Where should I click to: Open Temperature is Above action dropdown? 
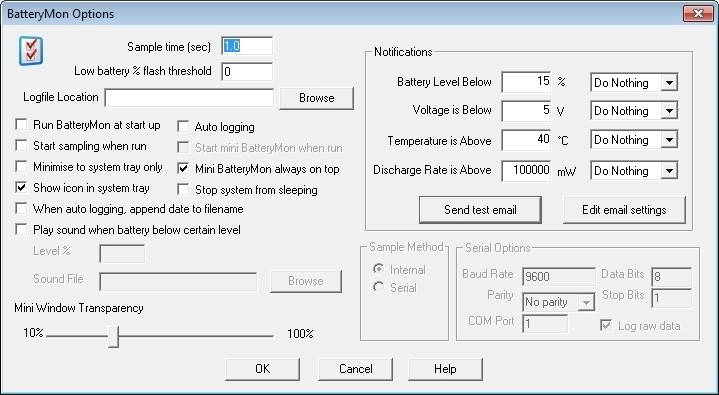click(669, 140)
